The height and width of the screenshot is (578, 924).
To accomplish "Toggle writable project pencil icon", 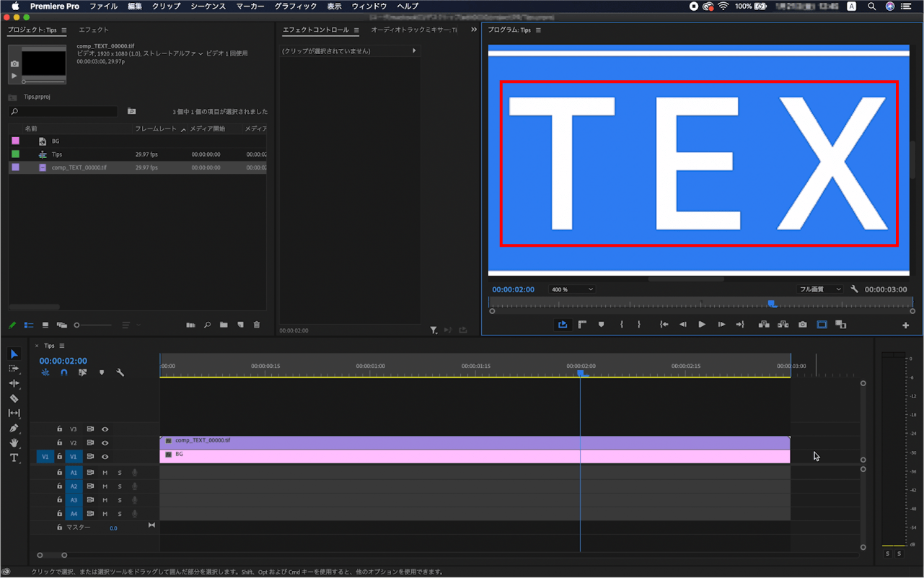I will (x=12, y=325).
